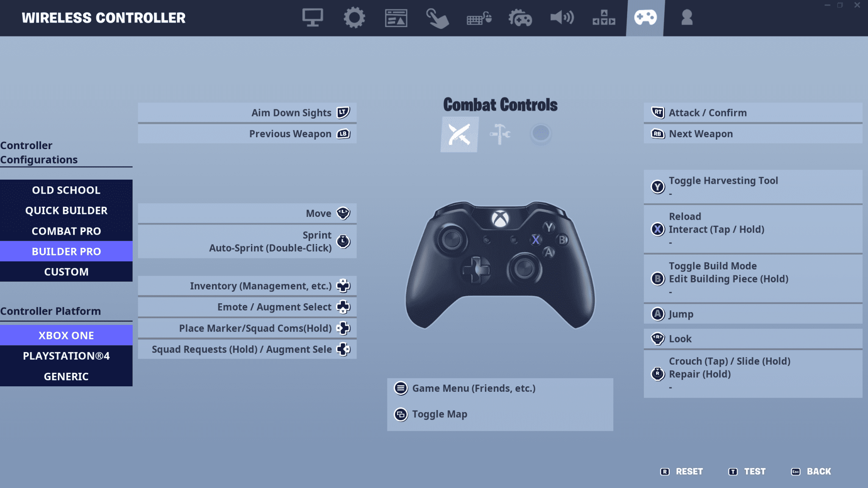Viewport: 868px width, 488px height.
Task: Click the Combat Controls sword icon
Action: [459, 134]
